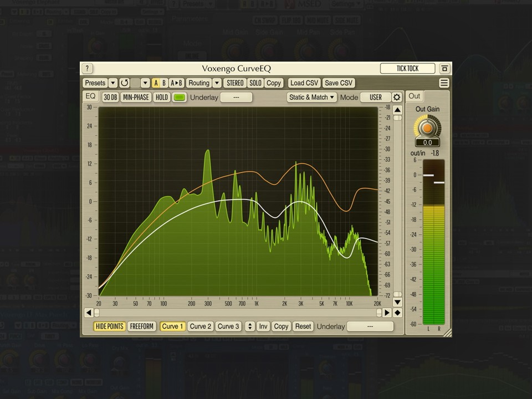This screenshot has width=532, height=399.
Task: Open the Mode USER selector
Action: point(375,98)
